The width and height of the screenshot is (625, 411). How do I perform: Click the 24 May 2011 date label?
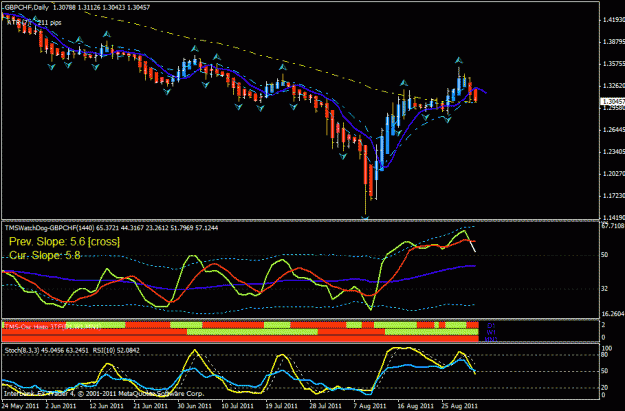(20, 406)
